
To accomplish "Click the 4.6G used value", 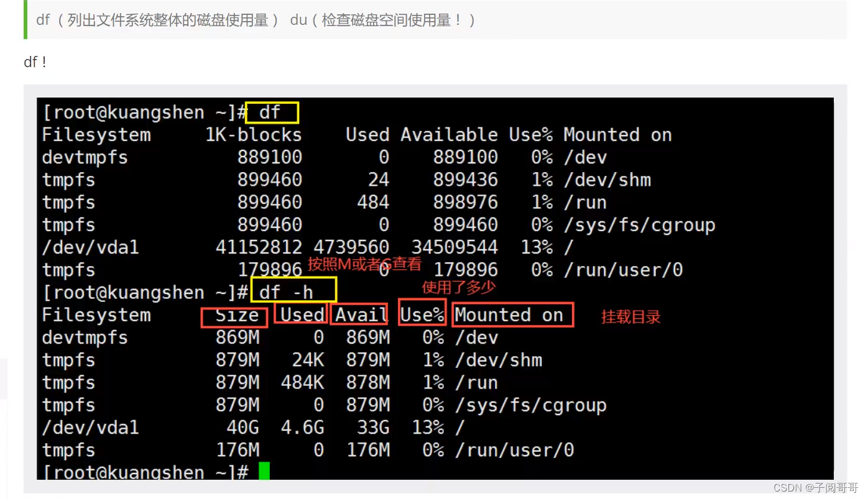I will tap(302, 428).
